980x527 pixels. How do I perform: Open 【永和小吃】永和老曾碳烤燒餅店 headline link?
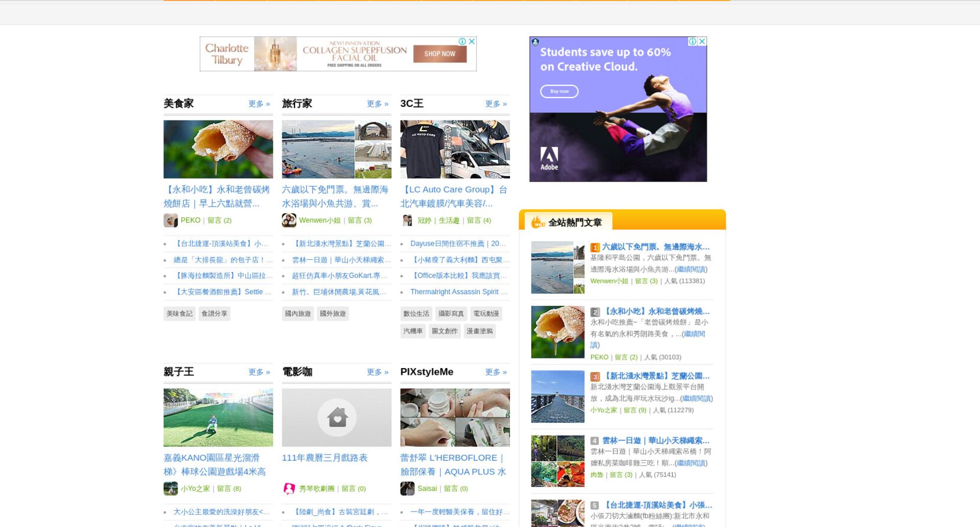(217, 197)
